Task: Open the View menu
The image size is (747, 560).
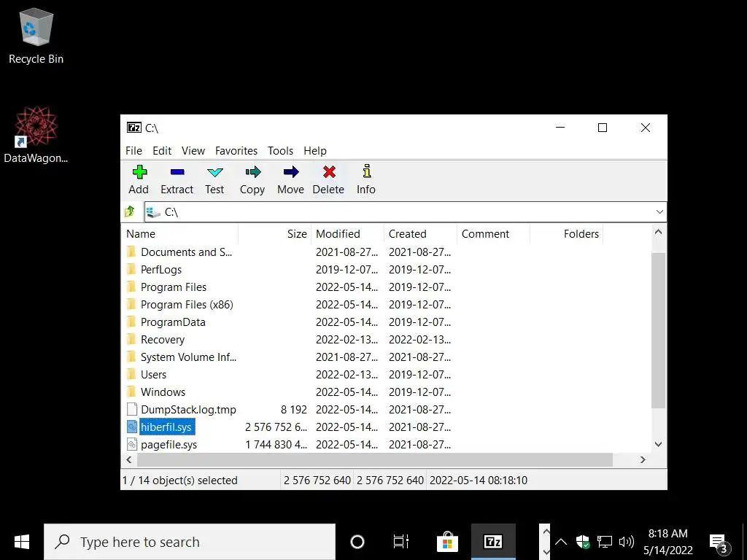Action: point(193,151)
